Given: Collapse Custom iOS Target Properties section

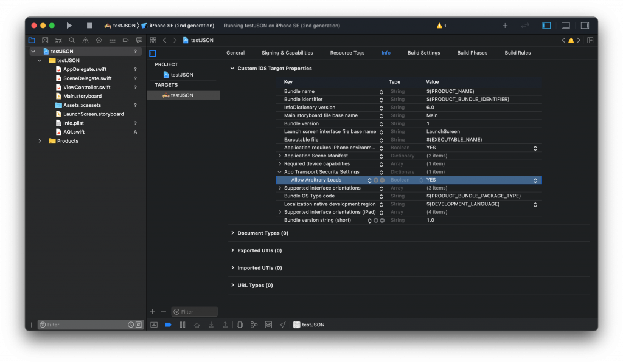Looking at the screenshot, I should (x=232, y=68).
